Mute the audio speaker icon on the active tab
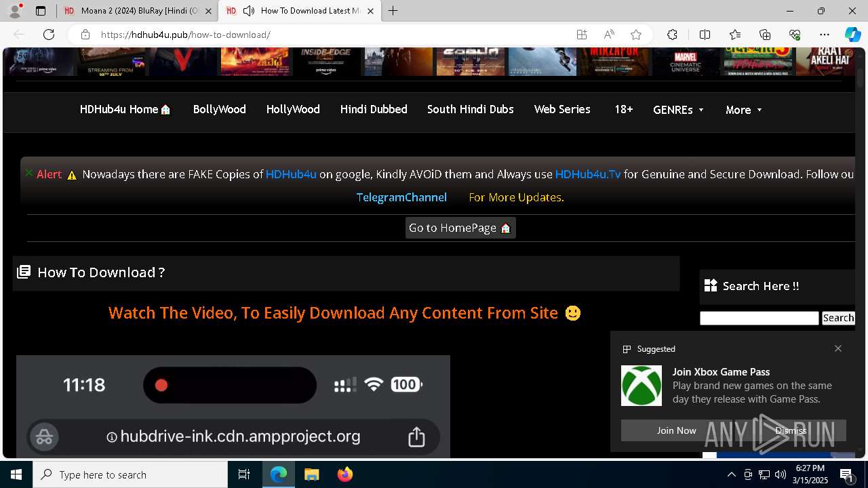868x488 pixels. 249,11
